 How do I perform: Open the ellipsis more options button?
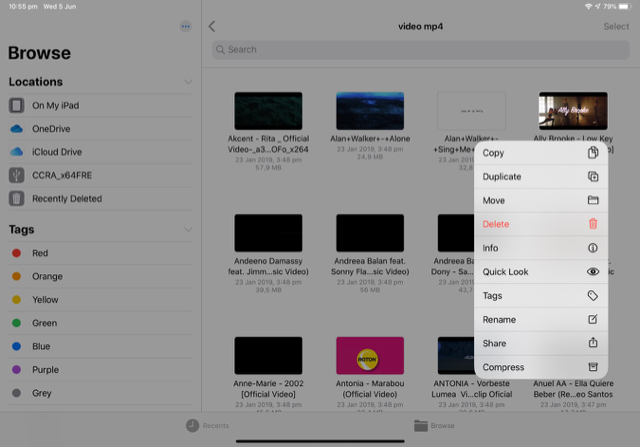click(x=186, y=27)
